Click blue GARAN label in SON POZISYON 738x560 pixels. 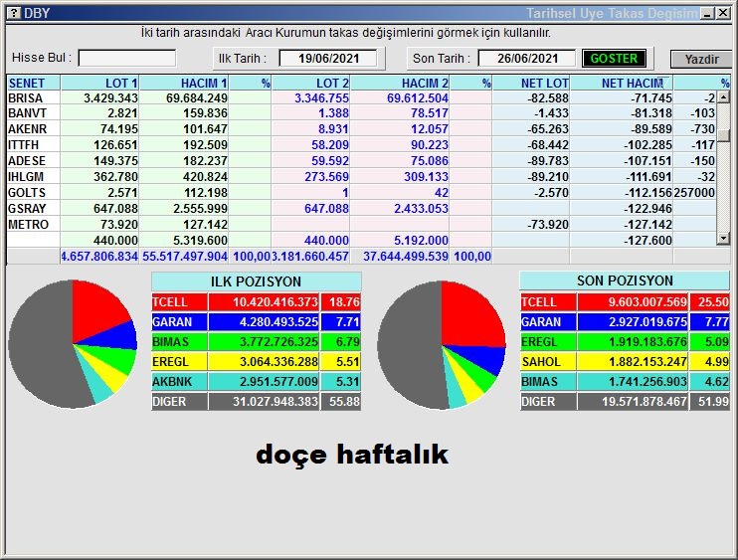(548, 322)
